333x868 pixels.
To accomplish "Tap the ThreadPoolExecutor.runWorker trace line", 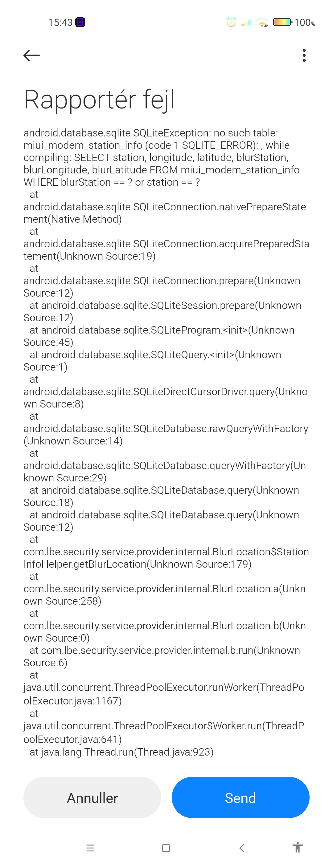I will [164, 694].
